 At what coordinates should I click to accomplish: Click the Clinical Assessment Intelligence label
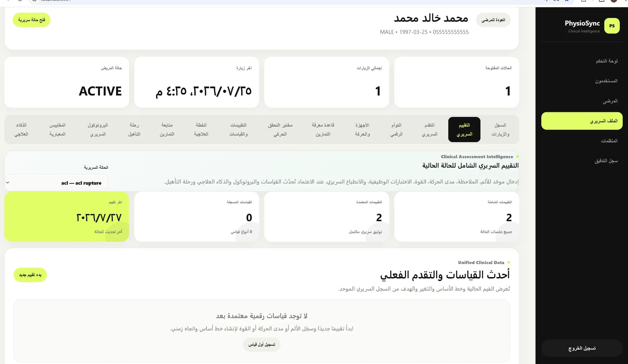tap(477, 157)
